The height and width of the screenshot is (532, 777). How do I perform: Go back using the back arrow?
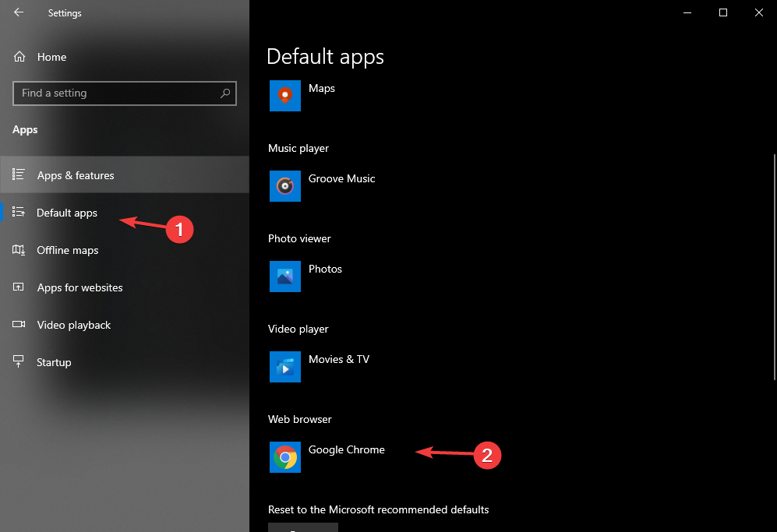[19, 12]
